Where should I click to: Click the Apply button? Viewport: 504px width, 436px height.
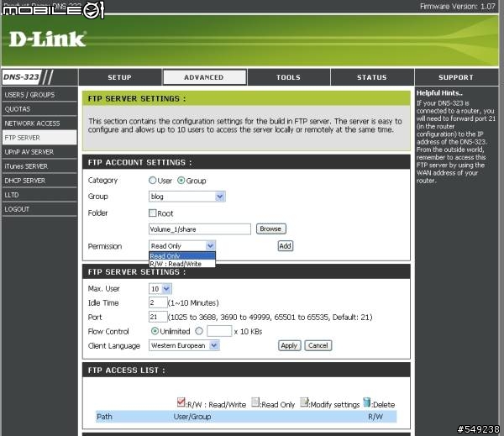(289, 345)
